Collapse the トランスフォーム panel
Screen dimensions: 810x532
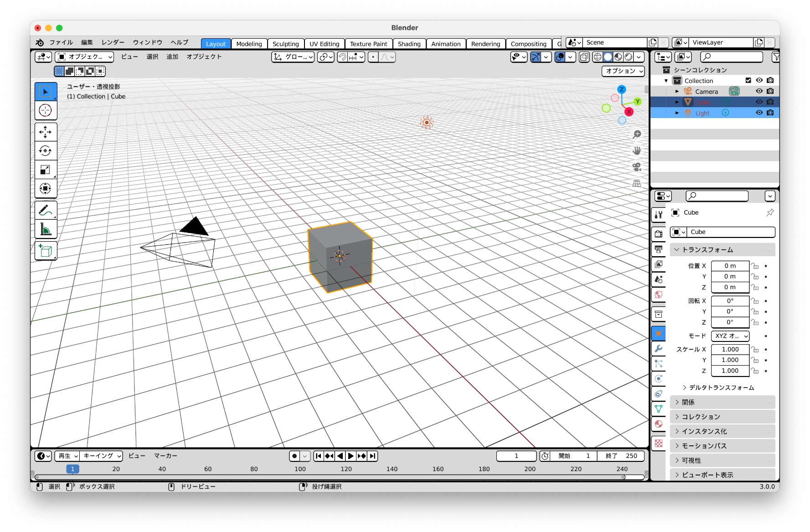pos(722,250)
